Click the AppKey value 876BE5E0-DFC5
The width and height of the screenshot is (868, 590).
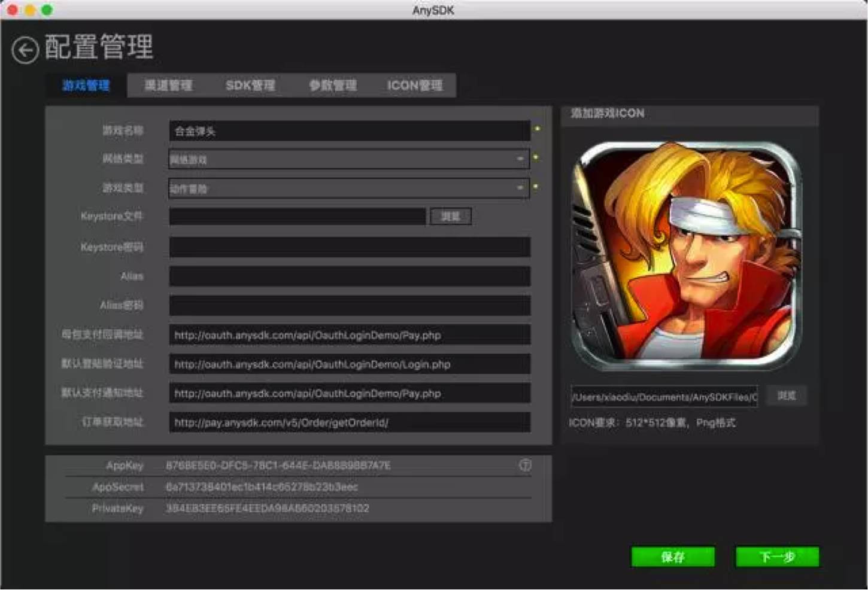tap(278, 465)
